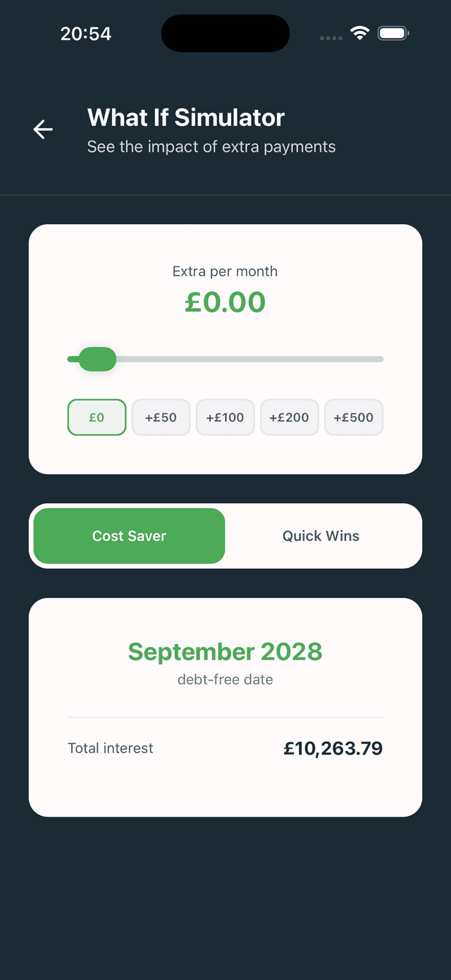This screenshot has width=451, height=980.
Task: Tap the What If Simulator title
Action: [186, 118]
